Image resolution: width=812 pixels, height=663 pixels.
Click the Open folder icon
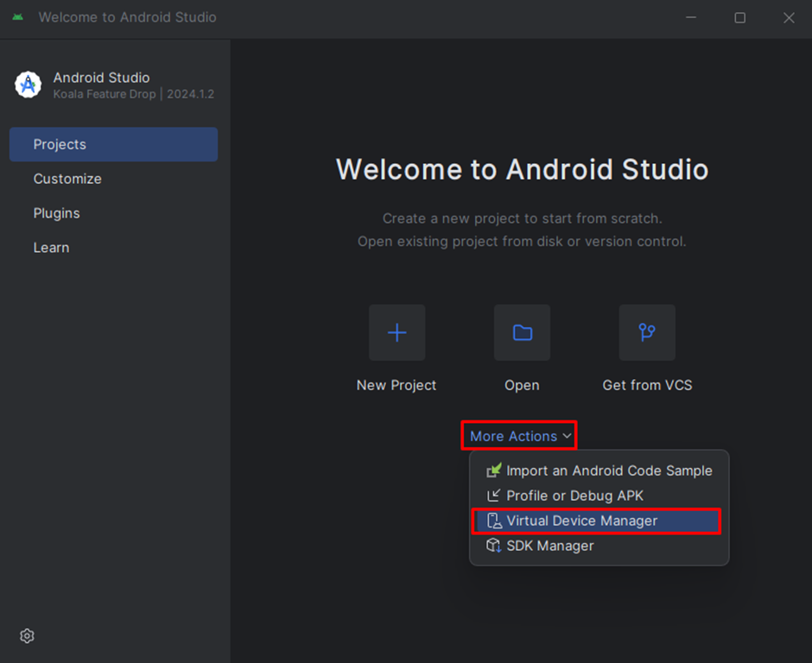[522, 332]
